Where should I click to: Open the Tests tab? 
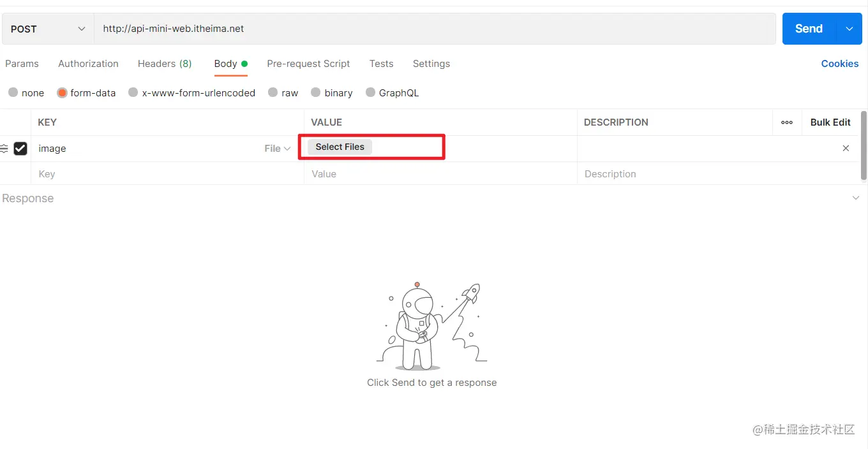(x=381, y=64)
